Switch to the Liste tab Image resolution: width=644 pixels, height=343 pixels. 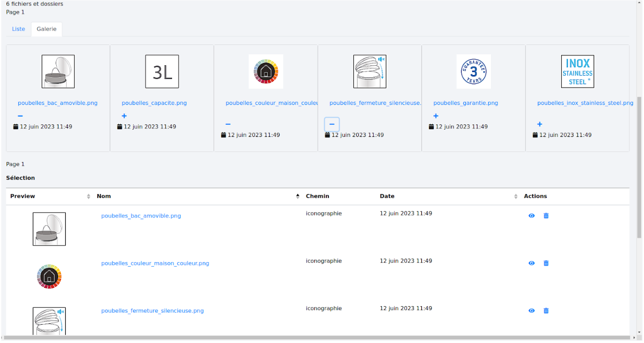coord(18,29)
